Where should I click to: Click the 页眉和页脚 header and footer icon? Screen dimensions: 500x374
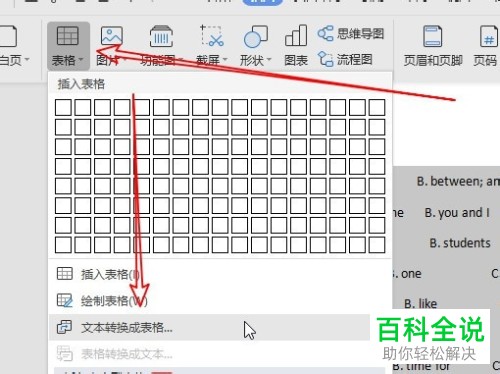tap(432, 36)
